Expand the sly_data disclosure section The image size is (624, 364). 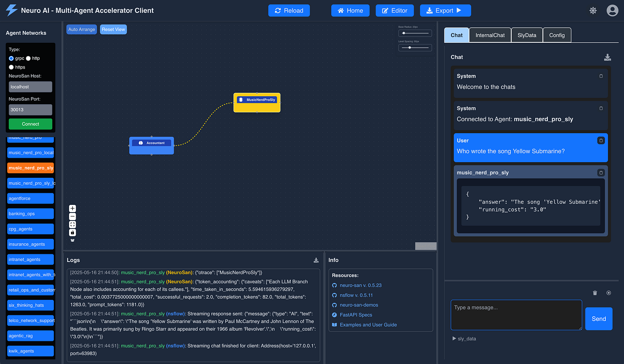click(464, 339)
